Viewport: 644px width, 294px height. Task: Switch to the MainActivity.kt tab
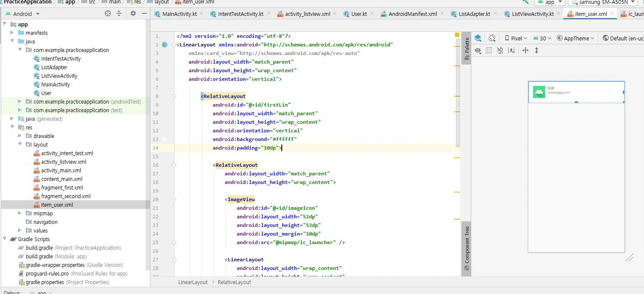pyautogui.click(x=180, y=14)
